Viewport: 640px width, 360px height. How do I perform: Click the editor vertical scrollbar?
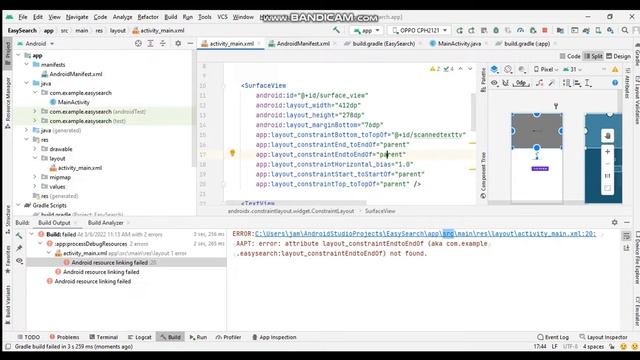click(473, 112)
